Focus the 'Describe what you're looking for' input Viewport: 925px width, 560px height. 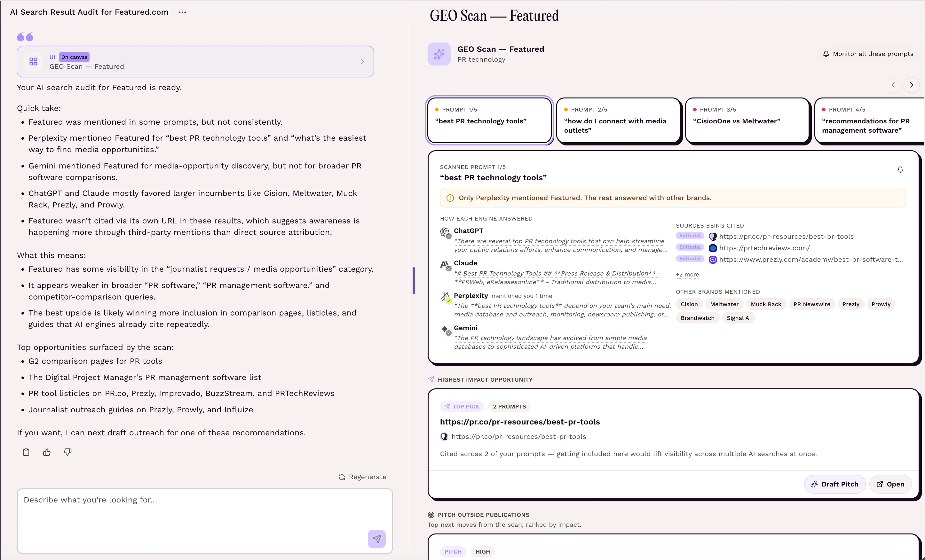(205, 521)
